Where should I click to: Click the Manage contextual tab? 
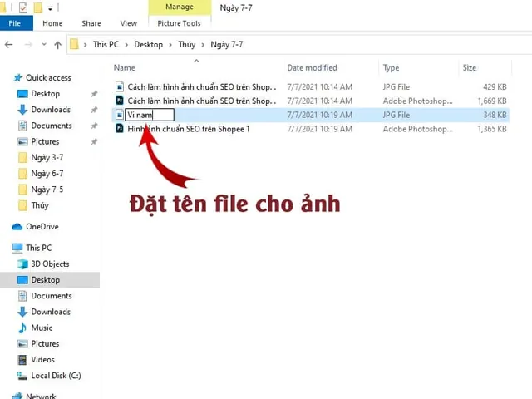pos(180,7)
